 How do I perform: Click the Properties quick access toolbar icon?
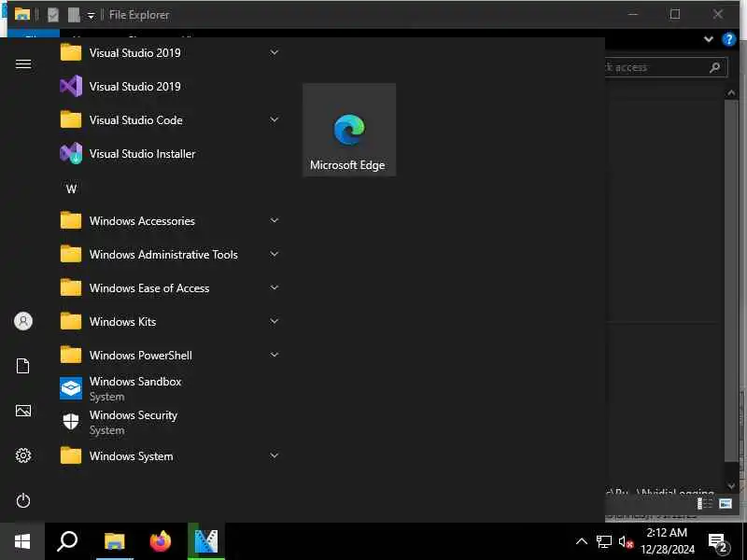tap(53, 15)
